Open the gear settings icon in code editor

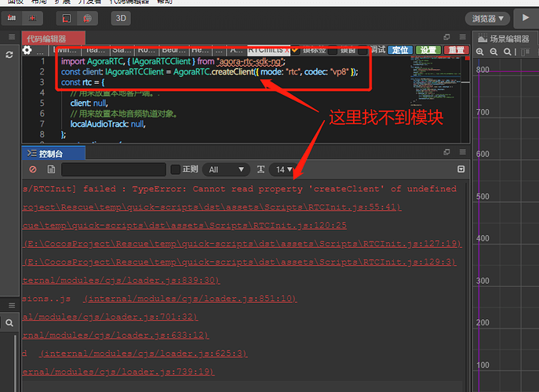click(x=27, y=50)
